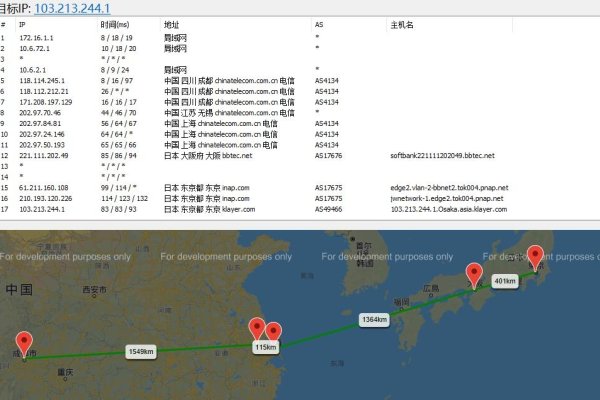Click address 中国 江苏 无锡 chinatelecom.com.cn
Screen dimensions: 600x400
(x=229, y=113)
